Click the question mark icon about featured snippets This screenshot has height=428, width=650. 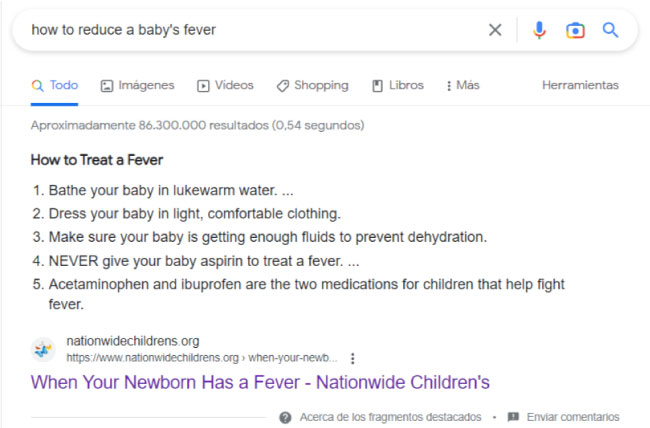coord(285,417)
